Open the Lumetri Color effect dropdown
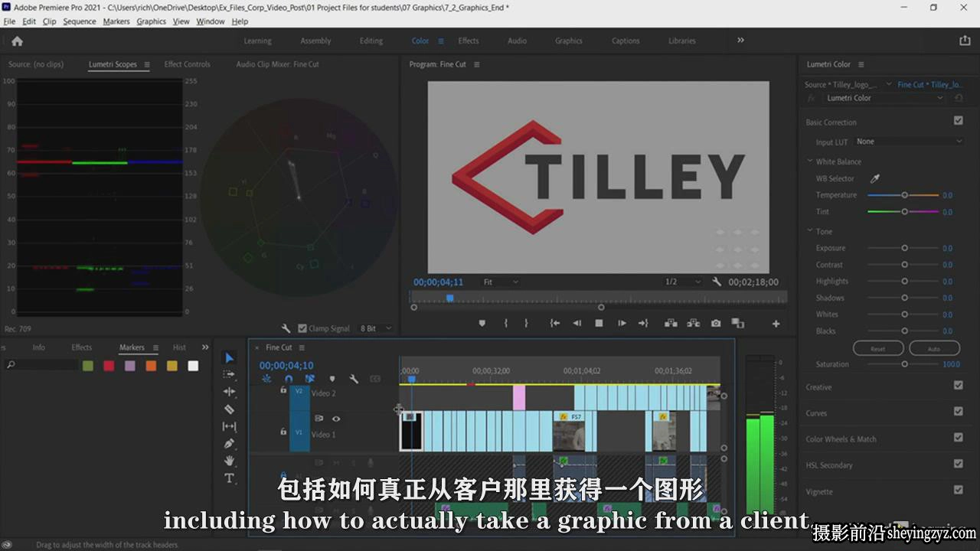 (x=884, y=98)
